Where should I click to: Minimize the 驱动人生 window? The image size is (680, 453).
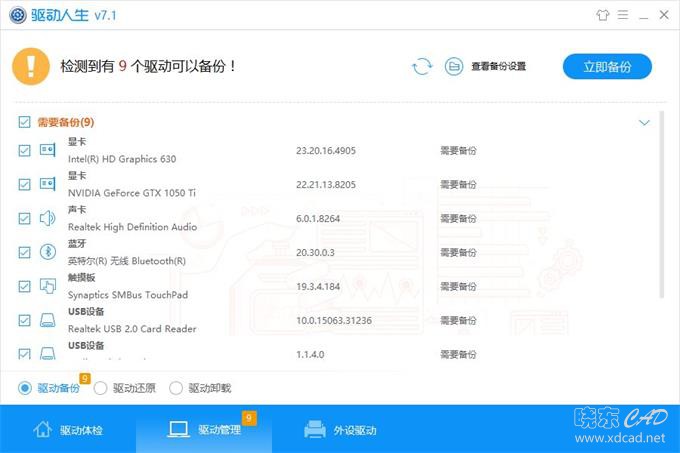coord(644,16)
